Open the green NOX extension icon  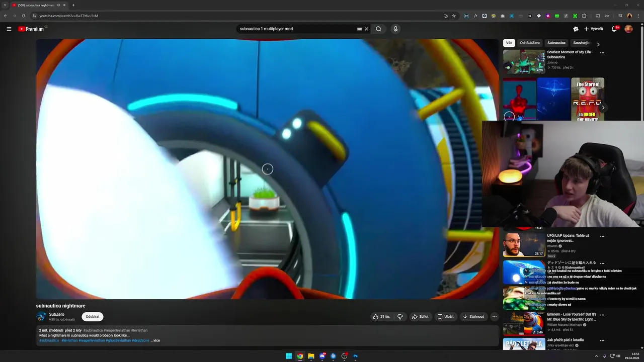pyautogui.click(x=557, y=16)
